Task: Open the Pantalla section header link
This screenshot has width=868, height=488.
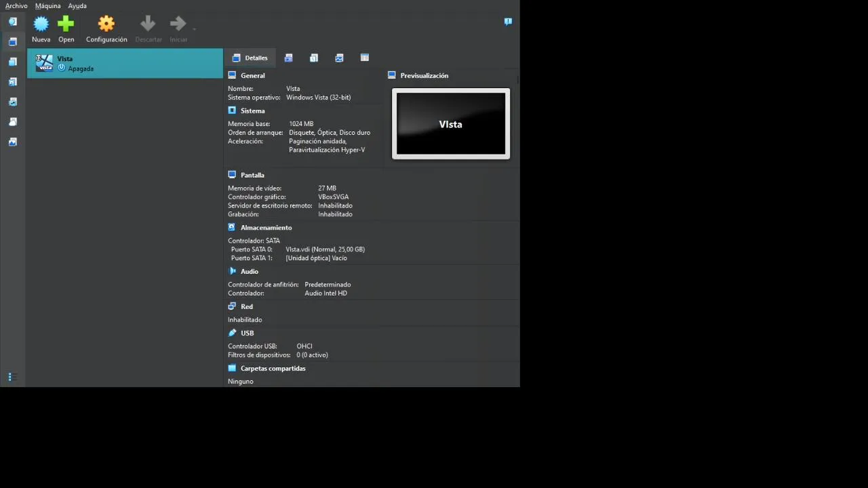Action: (252, 175)
